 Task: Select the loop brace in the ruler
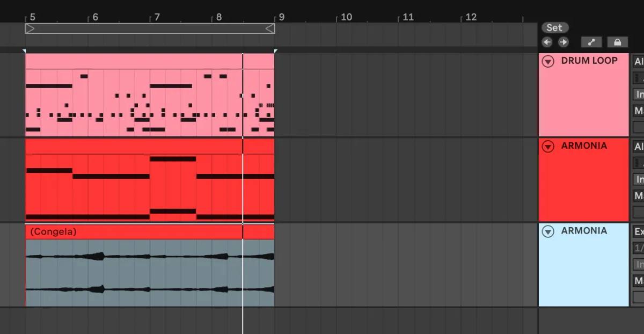pos(150,28)
